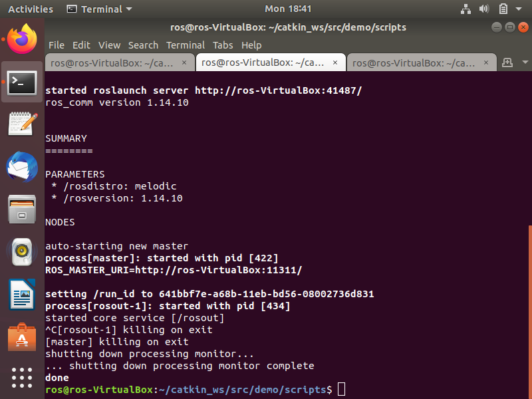Click the terminal prompt cursor
Viewport: 532px width, 399px height.
[x=341, y=390]
